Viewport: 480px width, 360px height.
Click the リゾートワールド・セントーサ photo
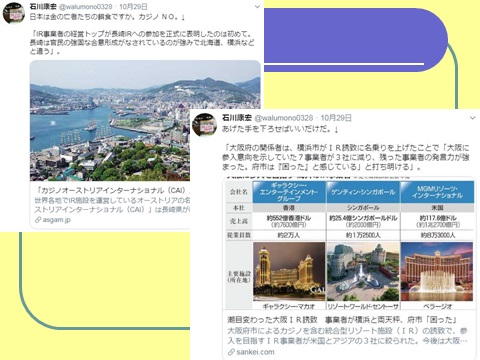(363, 272)
